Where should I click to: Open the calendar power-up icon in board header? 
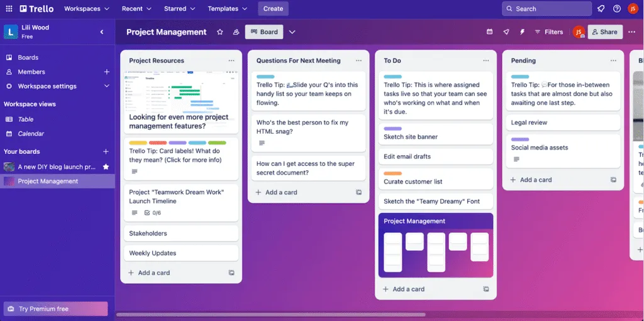pos(489,31)
